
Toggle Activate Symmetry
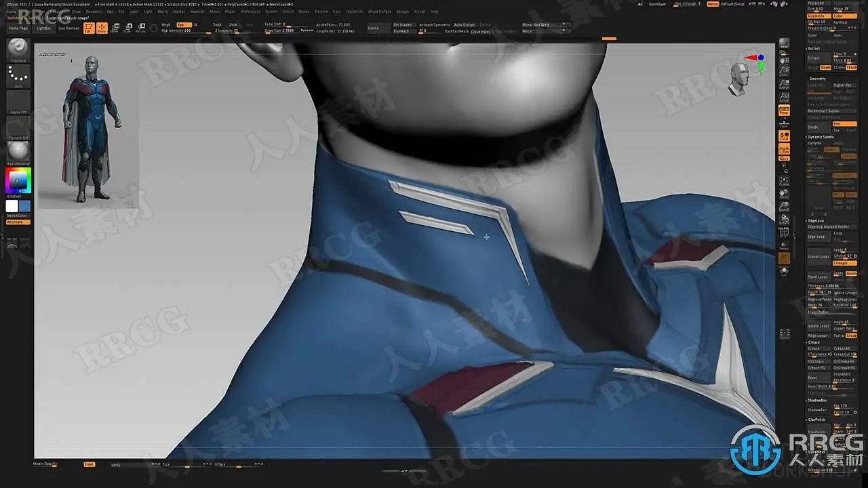[x=435, y=24]
